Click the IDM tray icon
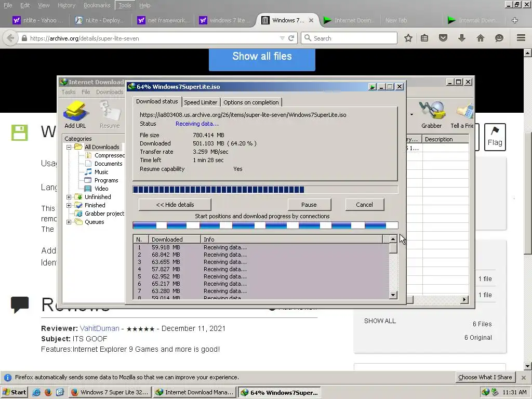532x399 pixels. coord(486,392)
